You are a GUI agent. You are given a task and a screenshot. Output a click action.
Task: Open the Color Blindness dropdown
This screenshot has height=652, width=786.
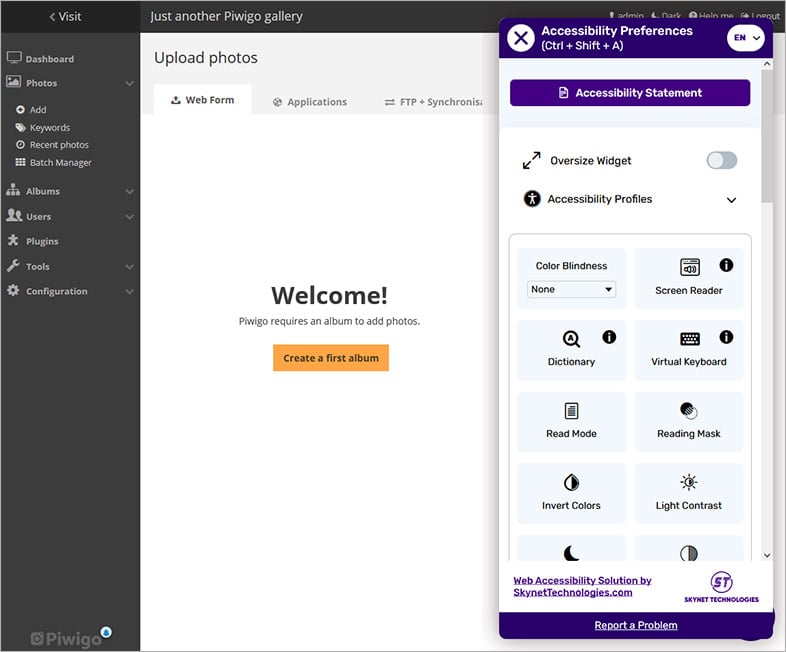[x=572, y=289]
